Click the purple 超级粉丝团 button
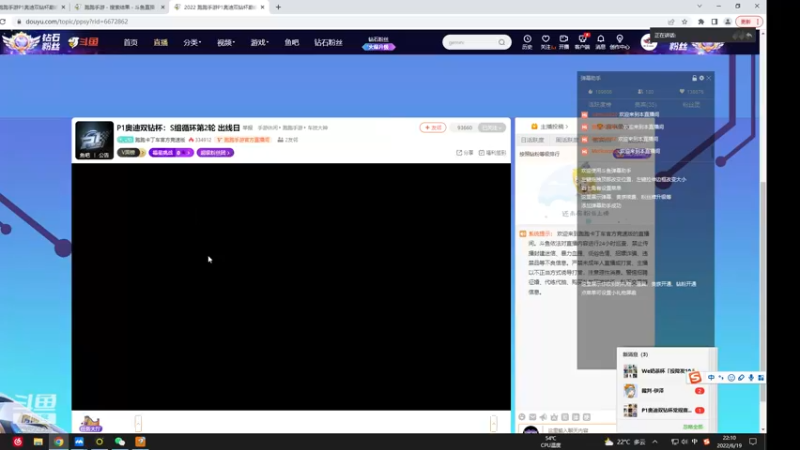This screenshot has height=450, width=800. [215, 153]
